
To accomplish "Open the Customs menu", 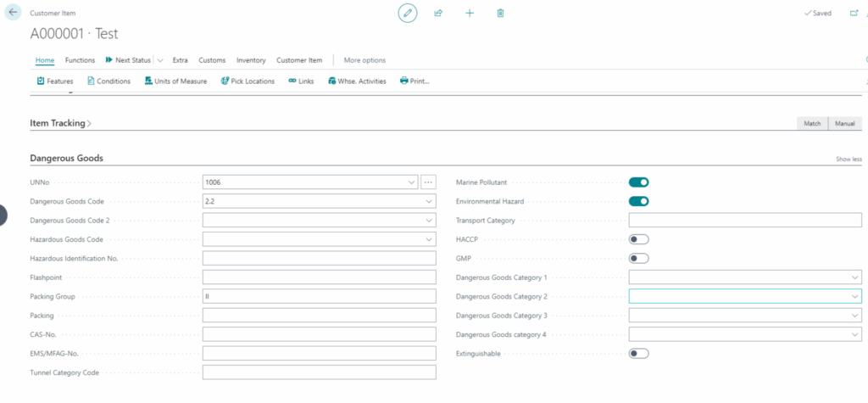I will 212,60.
